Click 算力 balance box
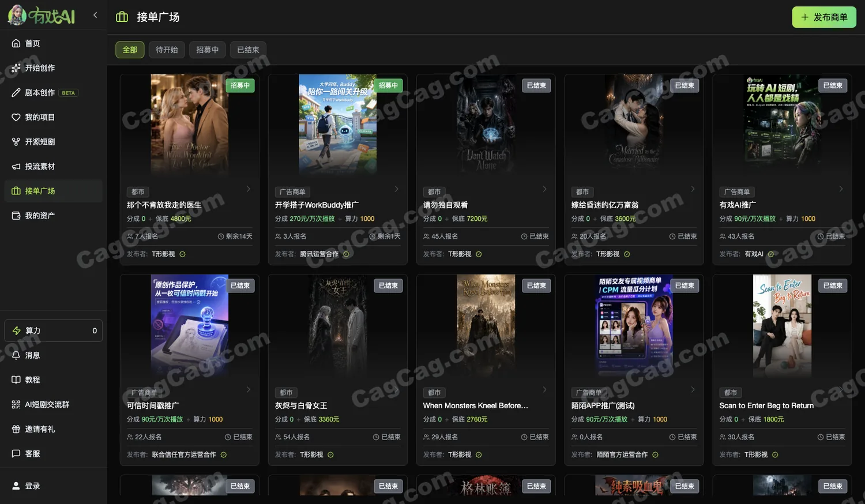Image resolution: width=865 pixels, height=504 pixels. point(54,330)
